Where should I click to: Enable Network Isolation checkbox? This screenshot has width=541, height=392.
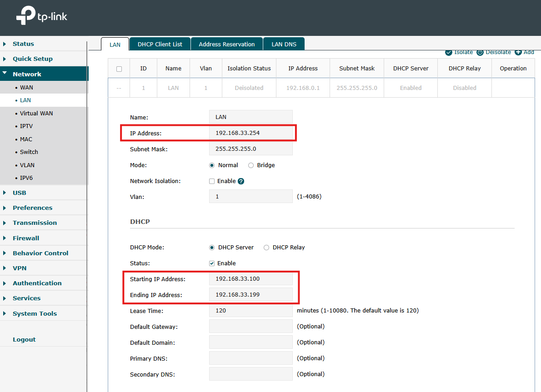coord(211,181)
